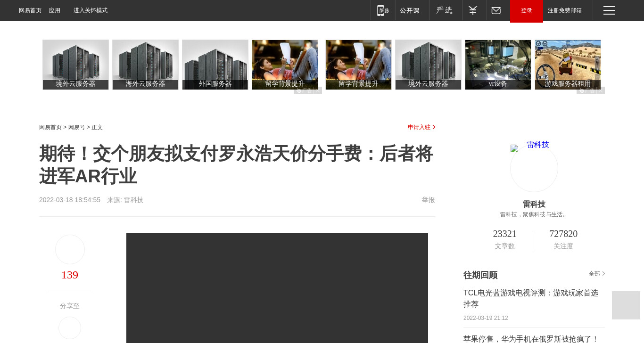Viewport: 644px width, 343px height.
Task: Click the yen payment icon
Action: click(473, 10)
